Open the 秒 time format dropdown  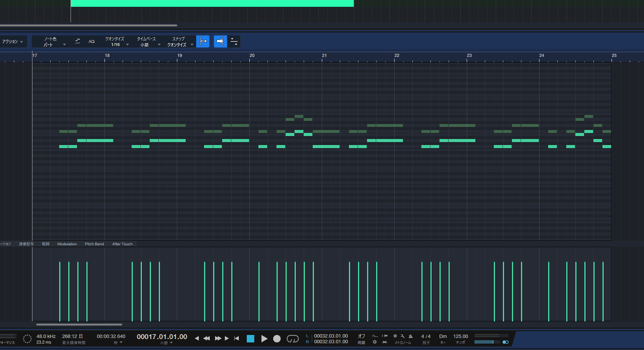(118, 343)
